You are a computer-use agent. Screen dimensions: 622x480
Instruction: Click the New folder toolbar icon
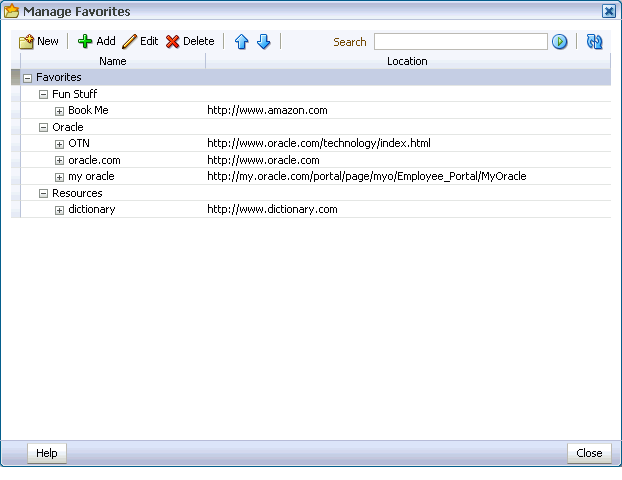point(27,42)
